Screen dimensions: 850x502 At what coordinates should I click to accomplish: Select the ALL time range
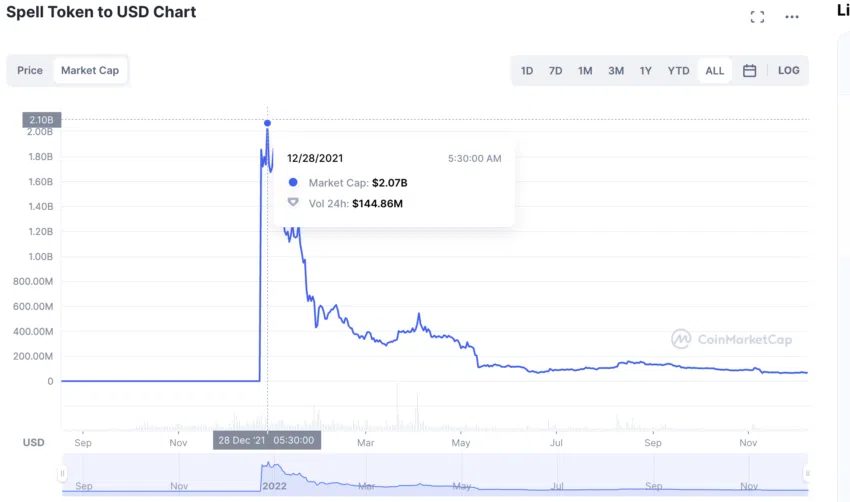tap(714, 70)
